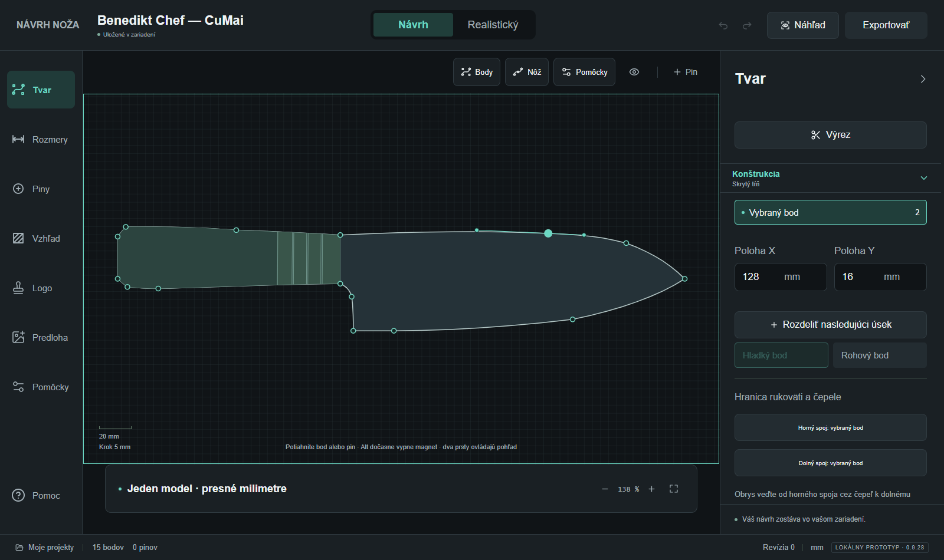This screenshot has width=944, height=560.
Task: Toggle the Pomôcky guides in canvas toolbar
Action: click(584, 72)
